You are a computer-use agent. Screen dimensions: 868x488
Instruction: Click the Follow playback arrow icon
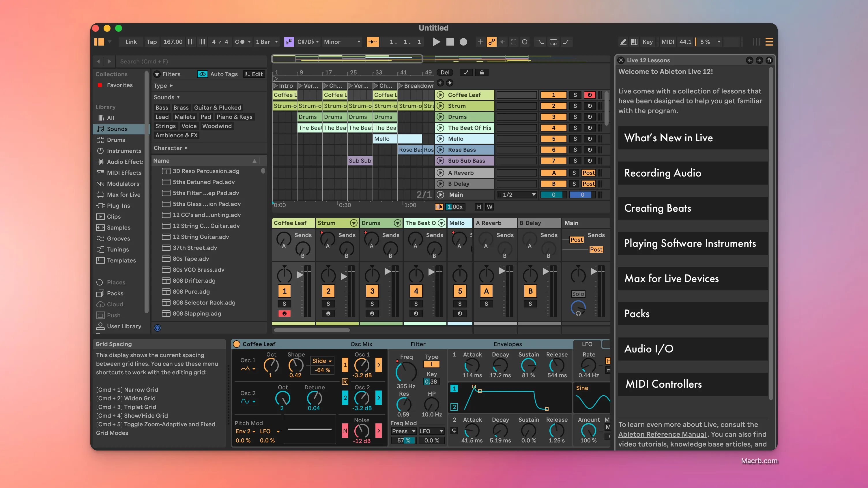pos(372,42)
